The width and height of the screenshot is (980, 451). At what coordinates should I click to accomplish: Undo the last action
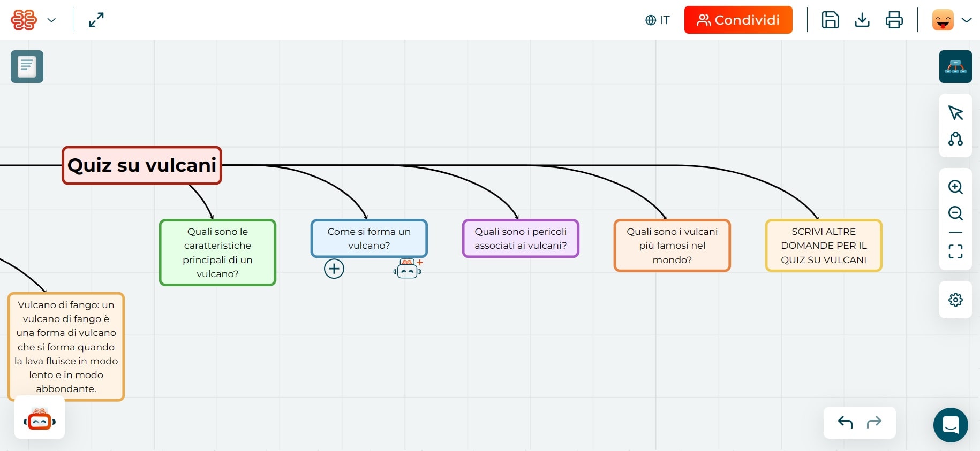coord(845,422)
